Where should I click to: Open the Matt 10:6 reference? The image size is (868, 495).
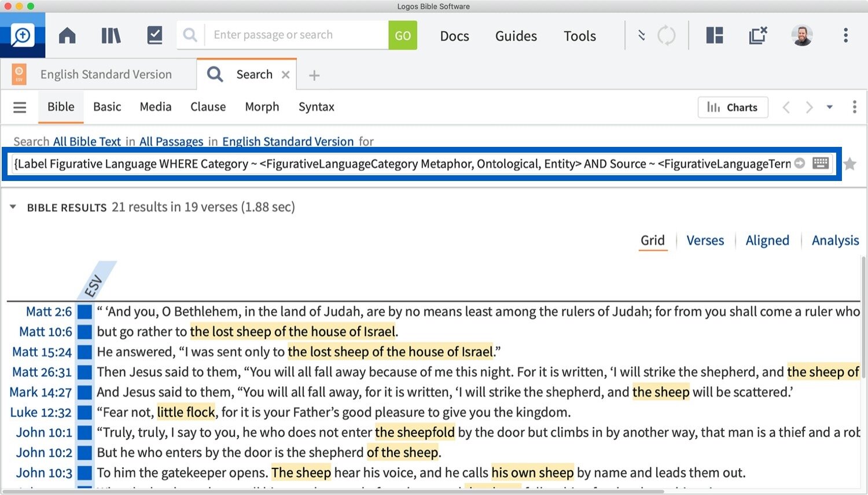click(46, 332)
